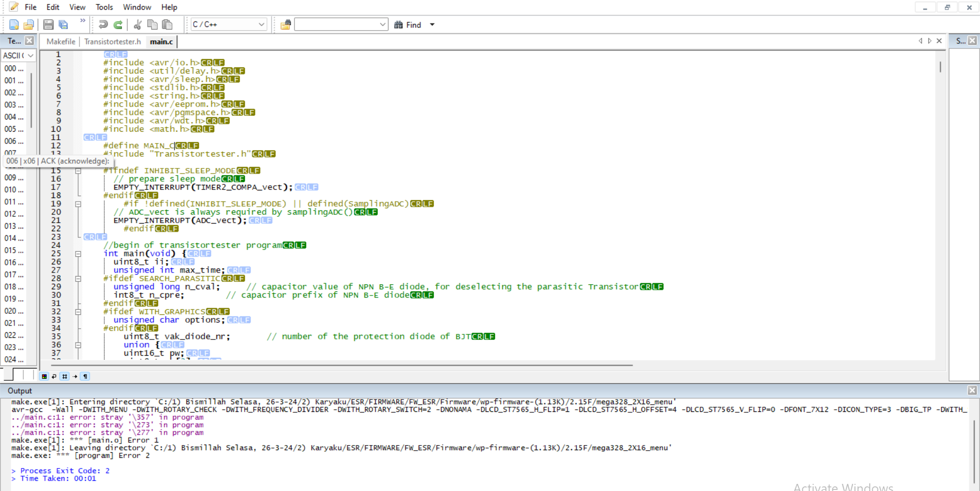The height and width of the screenshot is (491, 980).
Task: Click the Find binoculars button
Action: coord(407,24)
